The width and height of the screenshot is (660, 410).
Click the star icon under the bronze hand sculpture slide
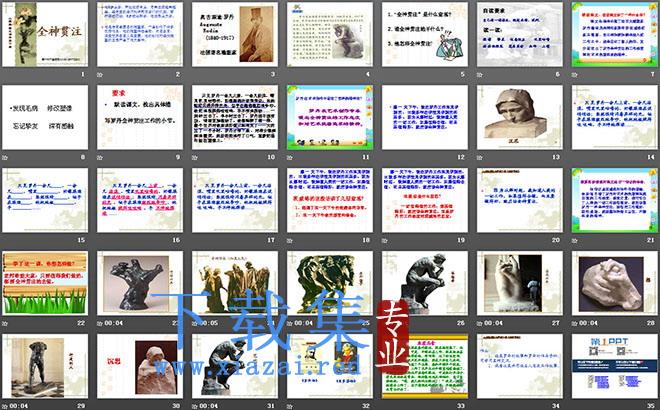[100, 323]
